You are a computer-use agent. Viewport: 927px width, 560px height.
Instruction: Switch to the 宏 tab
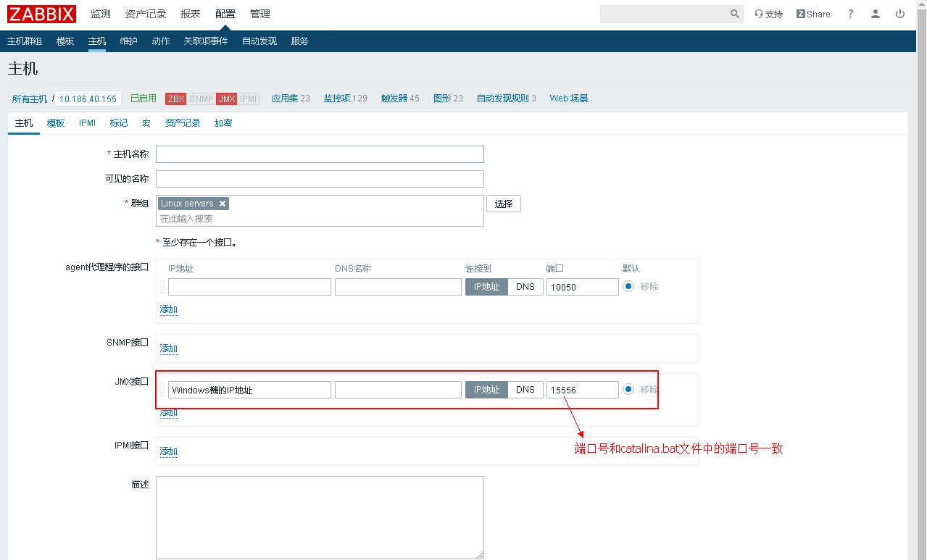(146, 123)
